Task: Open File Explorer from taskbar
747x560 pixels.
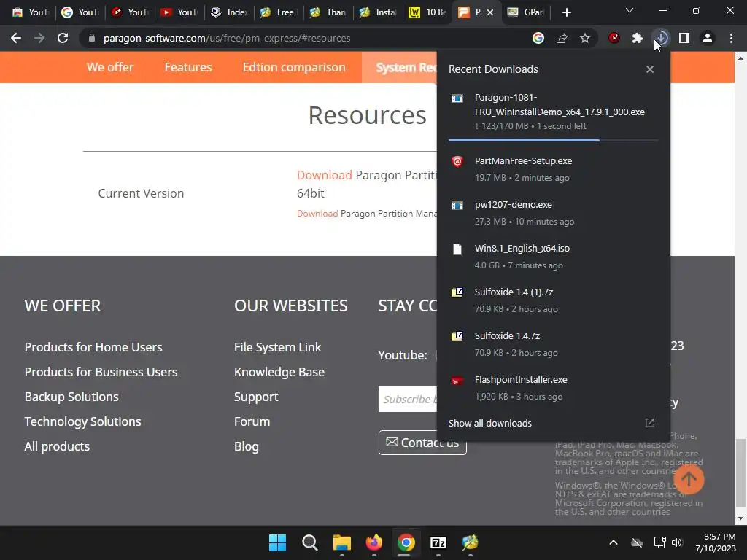Action: click(341, 542)
